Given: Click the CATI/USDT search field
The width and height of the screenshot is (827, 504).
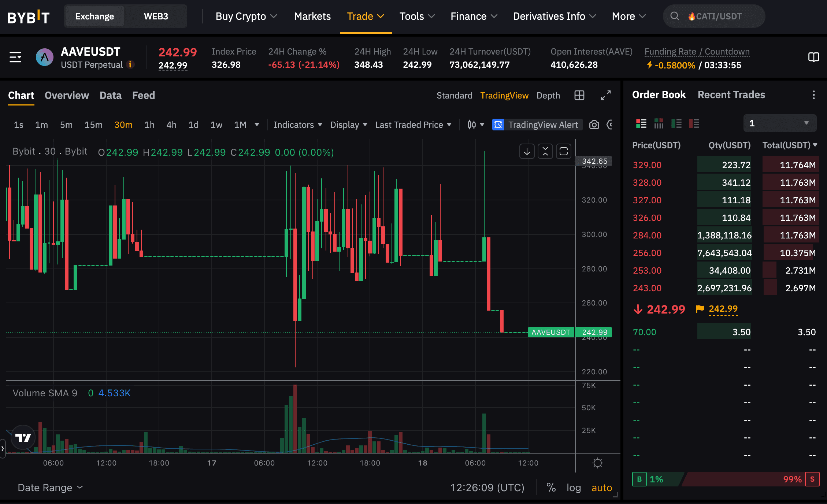Looking at the screenshot, I should tap(714, 16).
